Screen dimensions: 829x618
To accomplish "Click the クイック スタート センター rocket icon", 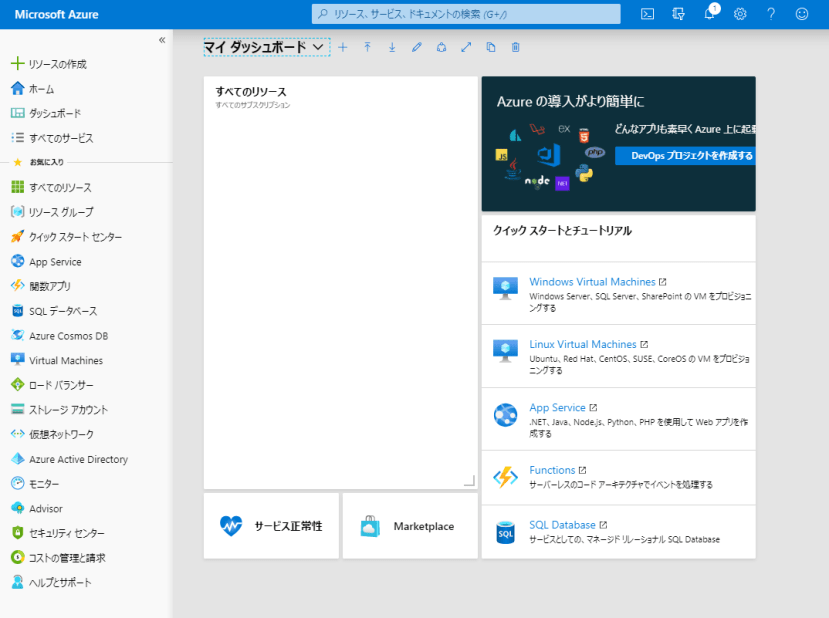I will [x=17, y=236].
